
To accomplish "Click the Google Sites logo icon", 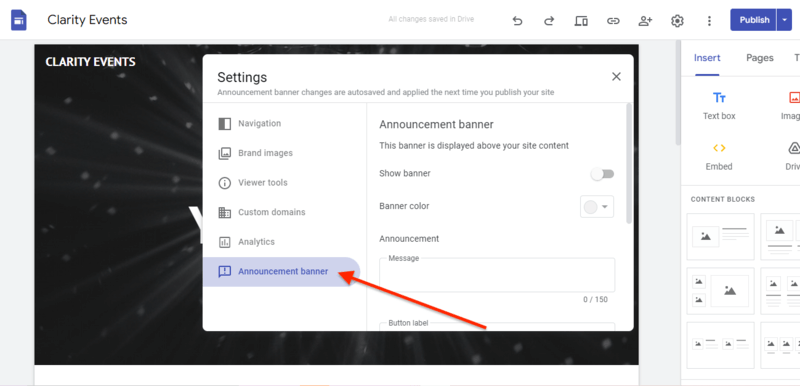I will (19, 20).
